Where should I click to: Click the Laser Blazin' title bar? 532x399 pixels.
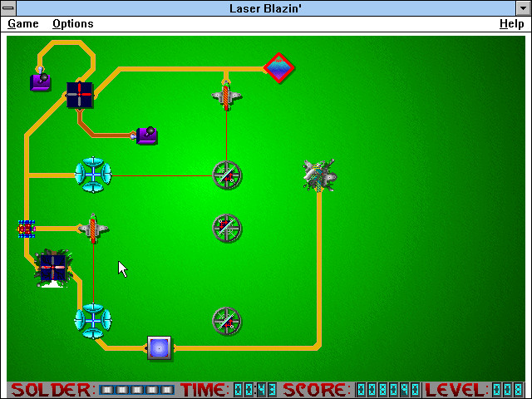pyautogui.click(x=266, y=8)
